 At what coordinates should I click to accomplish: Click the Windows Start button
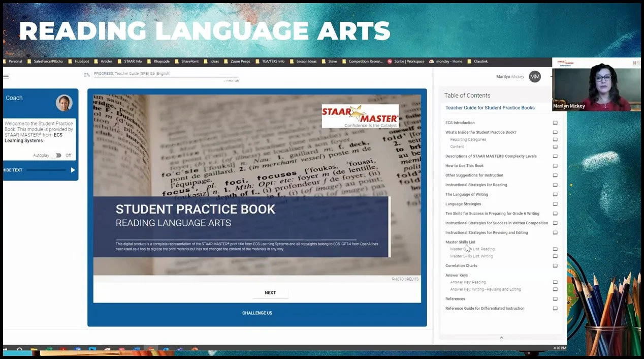[x=5, y=350]
